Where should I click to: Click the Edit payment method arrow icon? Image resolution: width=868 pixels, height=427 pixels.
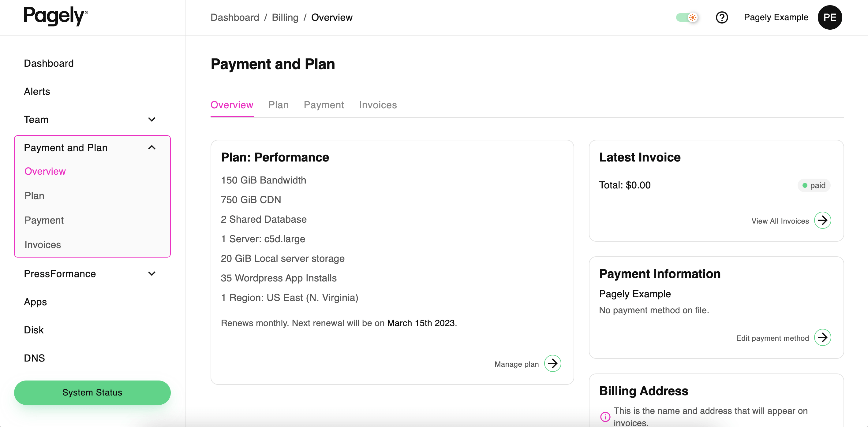tap(822, 337)
